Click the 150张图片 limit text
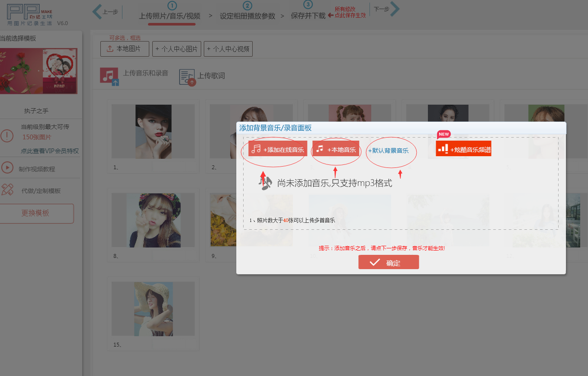Screen dimensions: 588x376 click(x=37, y=137)
